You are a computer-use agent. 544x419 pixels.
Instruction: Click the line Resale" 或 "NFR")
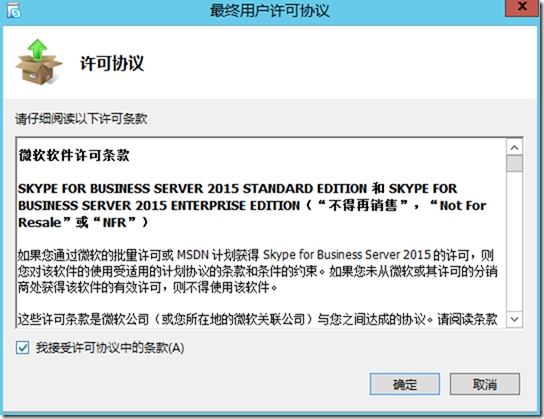click(83, 222)
